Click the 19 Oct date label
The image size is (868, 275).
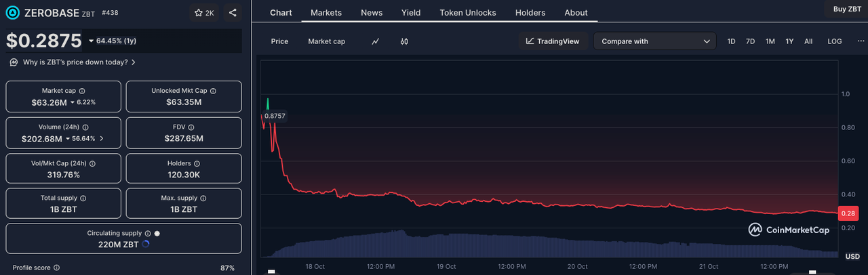[x=446, y=266]
